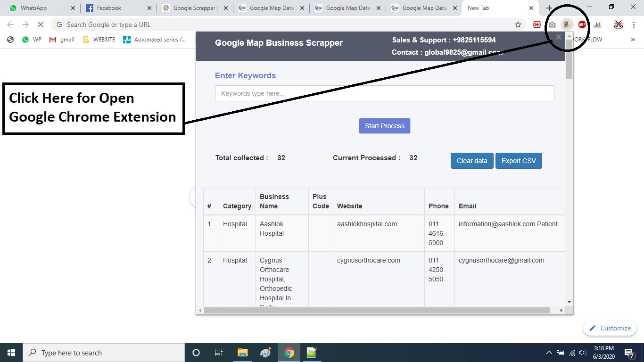Click the Clear data button
Image resolution: width=644 pixels, height=362 pixels.
(x=472, y=161)
